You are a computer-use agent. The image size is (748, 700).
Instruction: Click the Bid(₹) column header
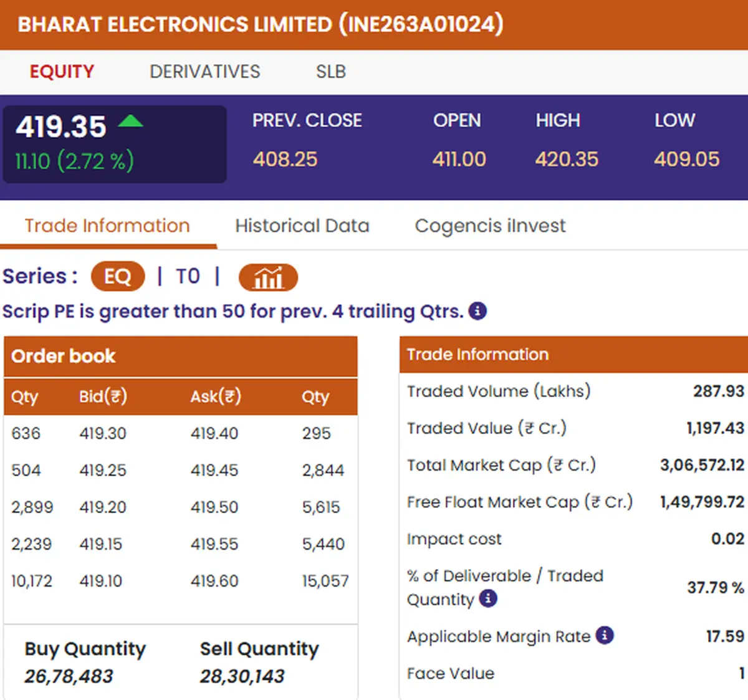click(x=103, y=396)
